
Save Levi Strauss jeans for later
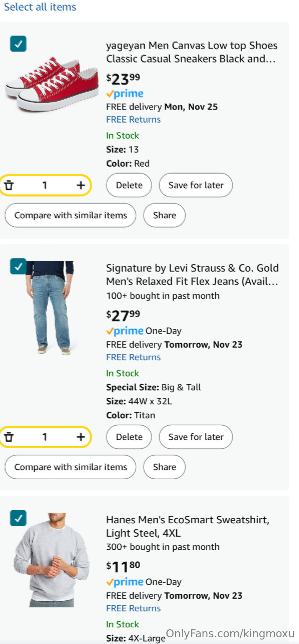[196, 437]
